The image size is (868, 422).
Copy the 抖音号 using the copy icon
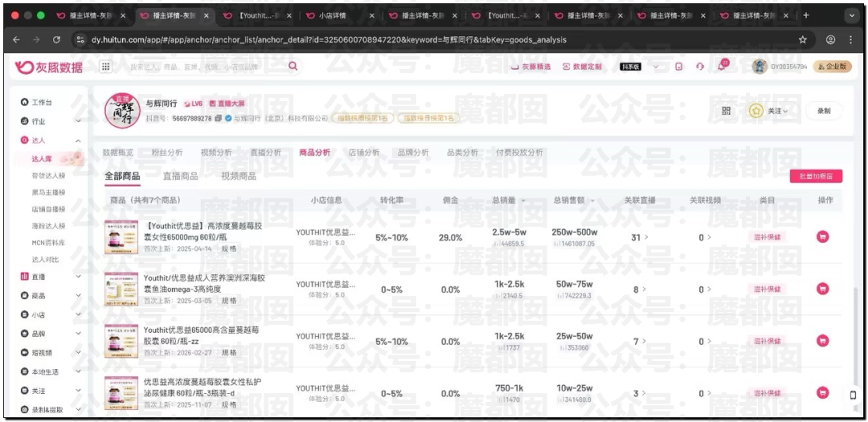point(218,118)
